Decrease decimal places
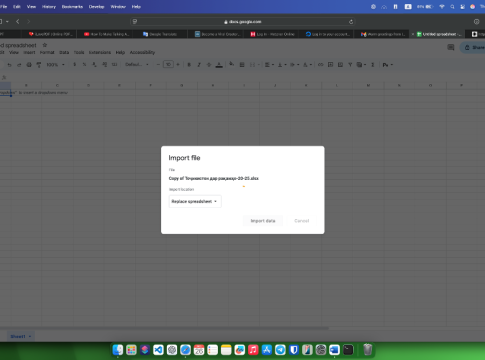The width and height of the screenshot is (485, 360). 94,65
